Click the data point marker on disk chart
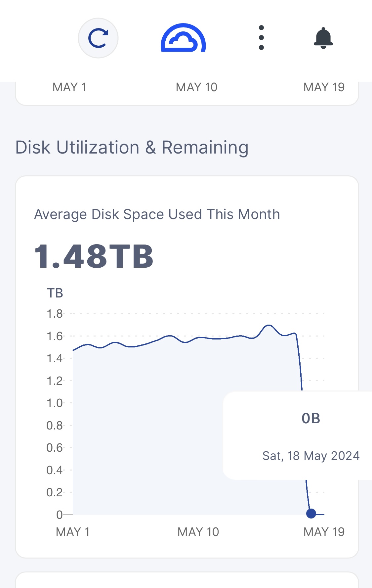 [311, 514]
